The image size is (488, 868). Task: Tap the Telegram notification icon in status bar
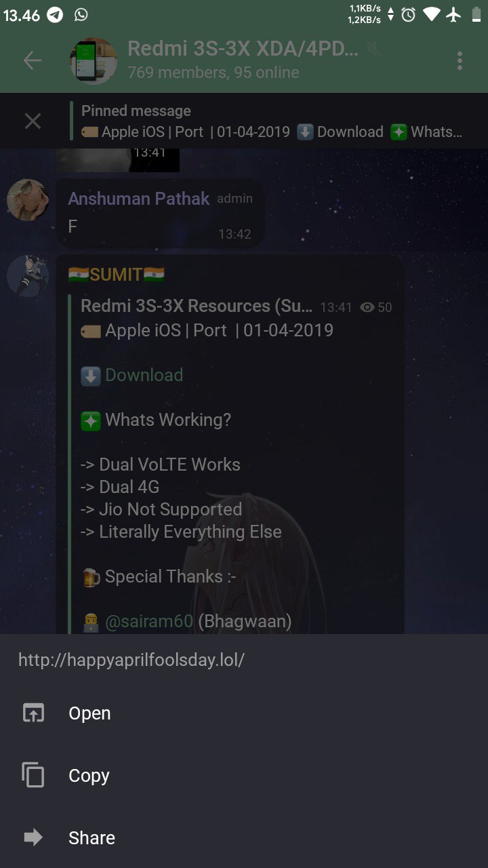(x=56, y=14)
